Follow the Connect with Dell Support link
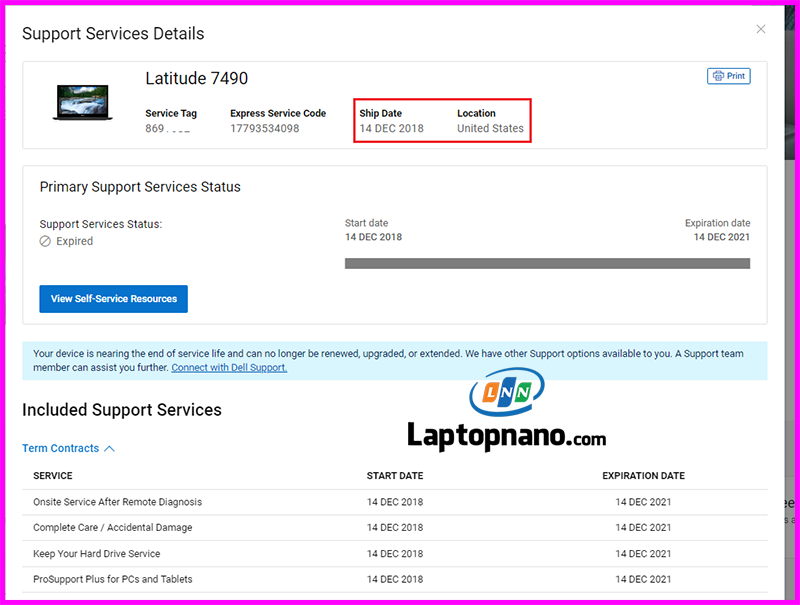This screenshot has width=800, height=605. [229, 368]
